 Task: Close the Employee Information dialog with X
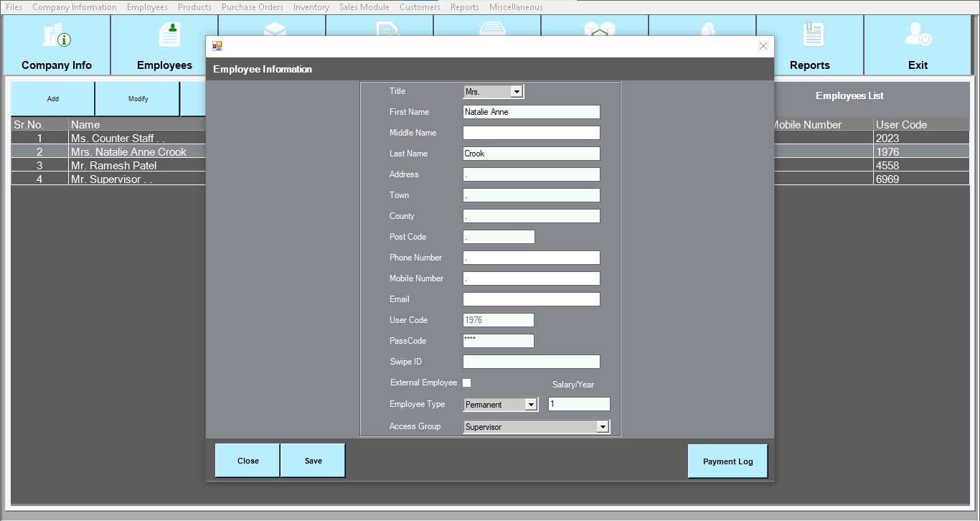pos(763,46)
